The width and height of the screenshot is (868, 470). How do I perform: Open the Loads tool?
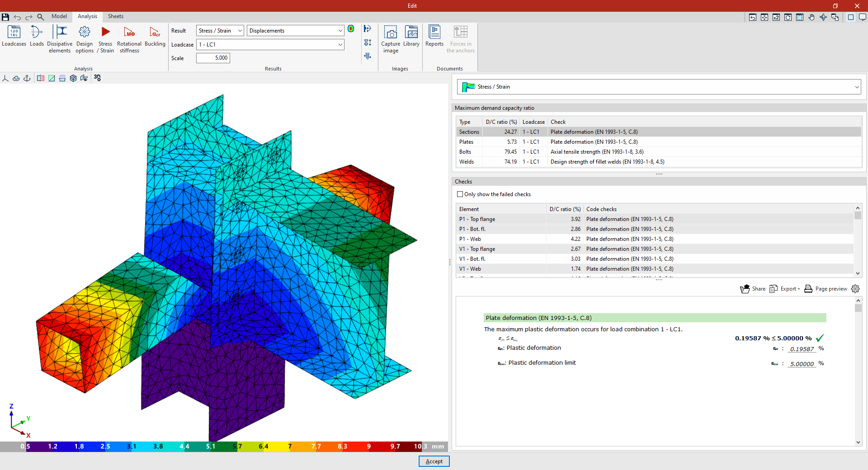click(37, 36)
